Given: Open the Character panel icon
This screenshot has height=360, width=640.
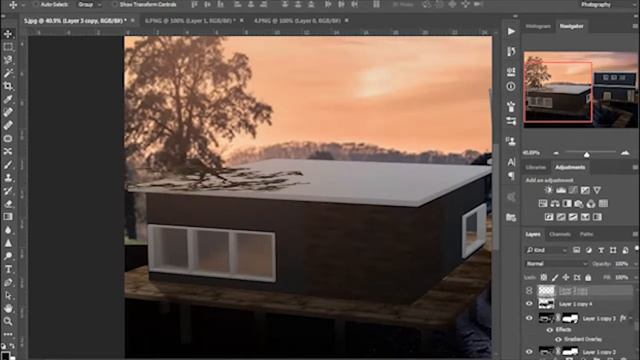Looking at the screenshot, I should [511, 162].
